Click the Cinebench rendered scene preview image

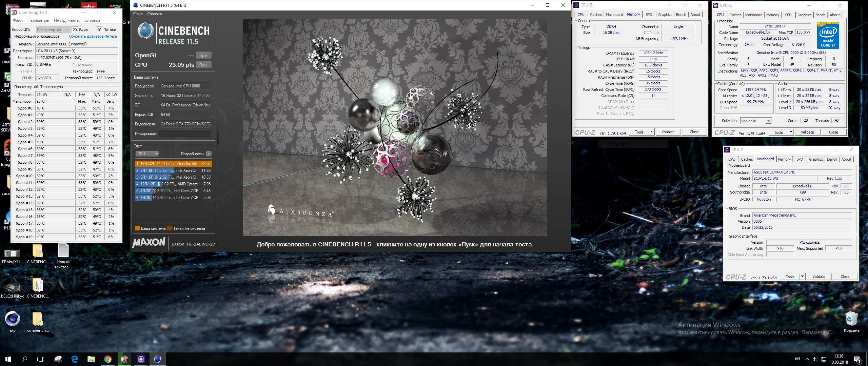(395, 128)
